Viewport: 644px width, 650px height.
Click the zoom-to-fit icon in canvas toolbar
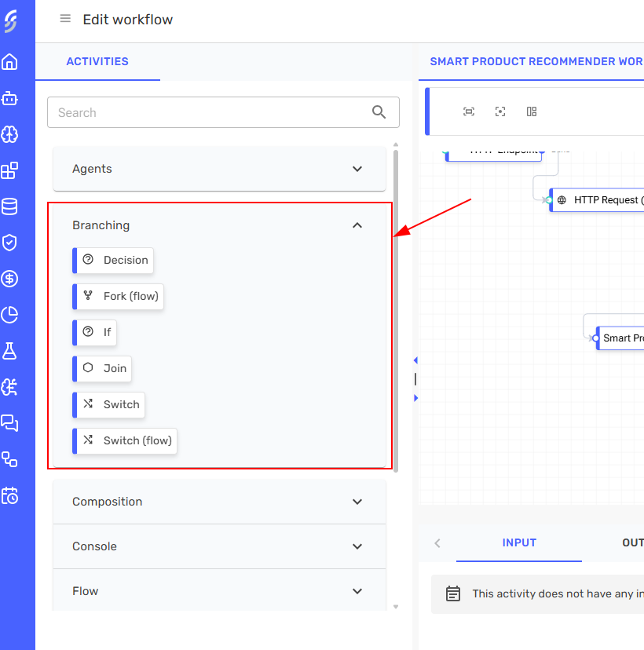click(x=469, y=111)
